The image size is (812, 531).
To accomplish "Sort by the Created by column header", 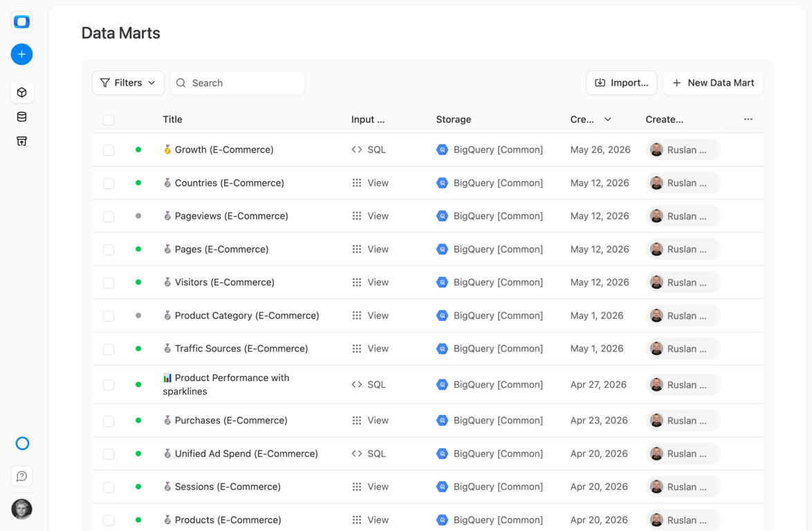I will click(665, 119).
